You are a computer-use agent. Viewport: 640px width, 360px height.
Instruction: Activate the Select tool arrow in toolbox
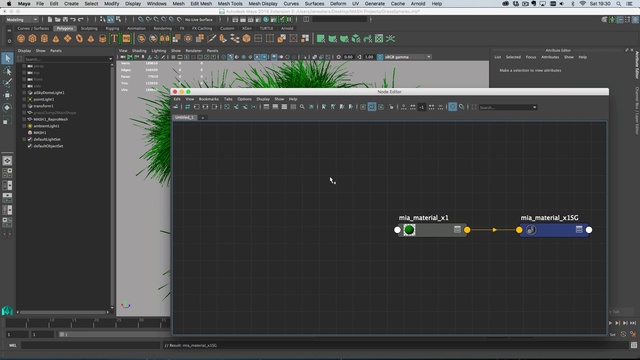pyautogui.click(x=7, y=58)
